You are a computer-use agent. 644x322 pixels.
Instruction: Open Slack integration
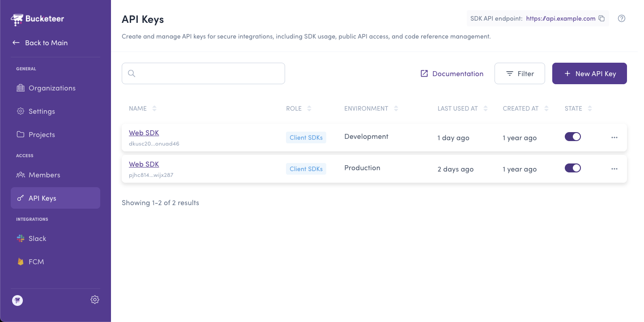click(x=37, y=239)
